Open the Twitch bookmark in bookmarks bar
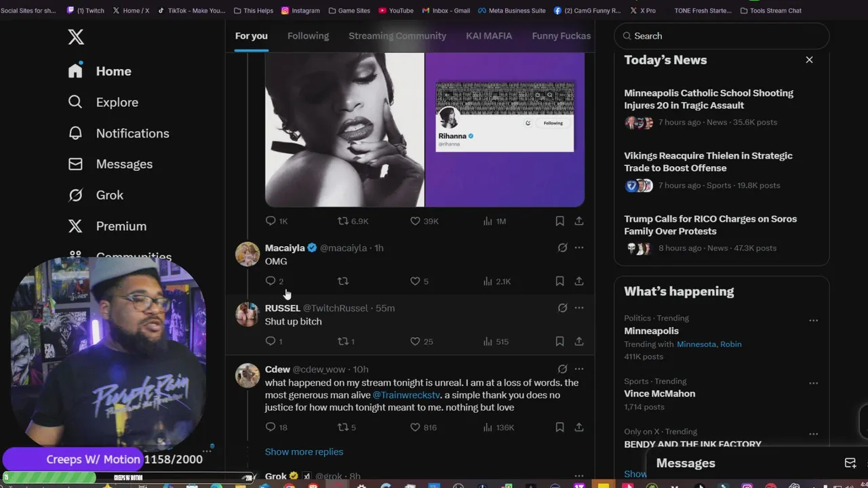The height and width of the screenshot is (488, 868). [x=85, y=11]
